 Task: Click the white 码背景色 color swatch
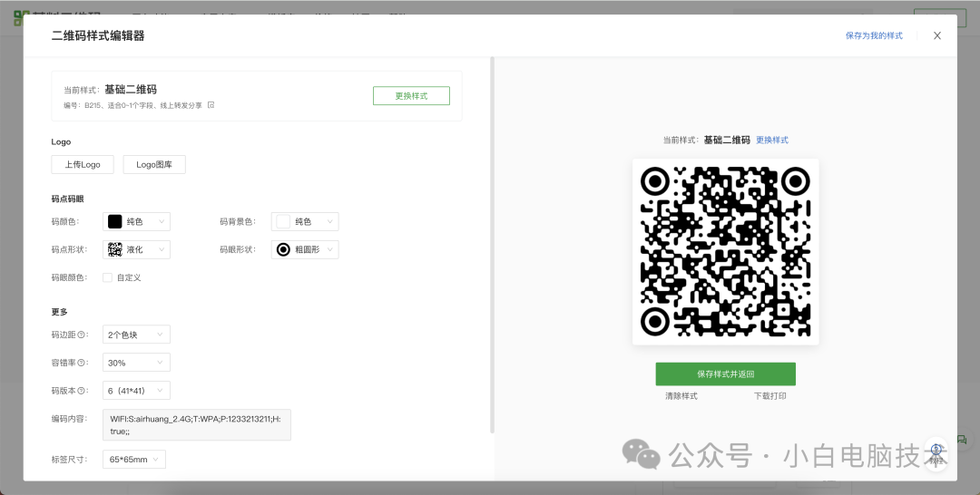click(x=283, y=221)
